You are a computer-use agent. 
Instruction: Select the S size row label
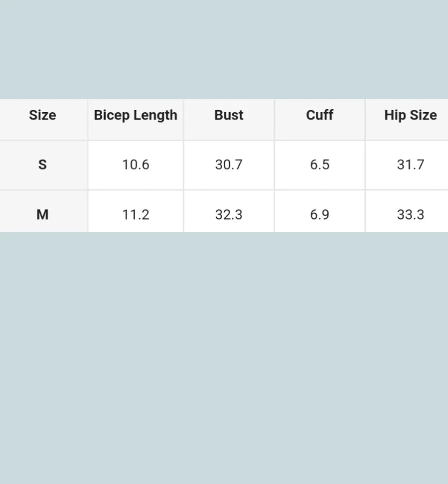42,165
